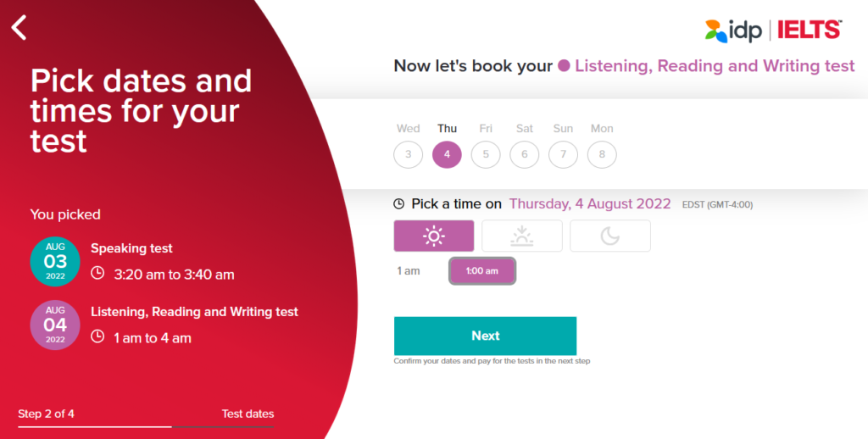This screenshot has height=439, width=868.
Task: Click clock icon under Listening, Reading and Writing
Action: (x=97, y=337)
